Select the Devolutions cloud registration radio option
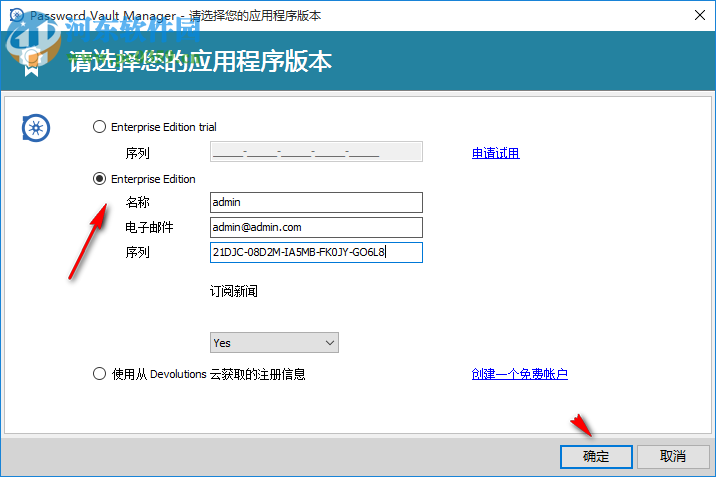The height and width of the screenshot is (477, 716). (99, 374)
